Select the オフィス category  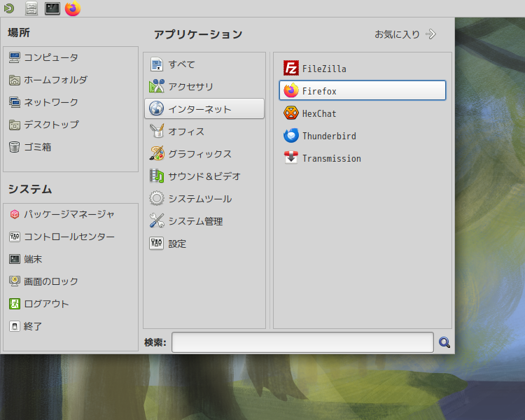click(x=204, y=132)
